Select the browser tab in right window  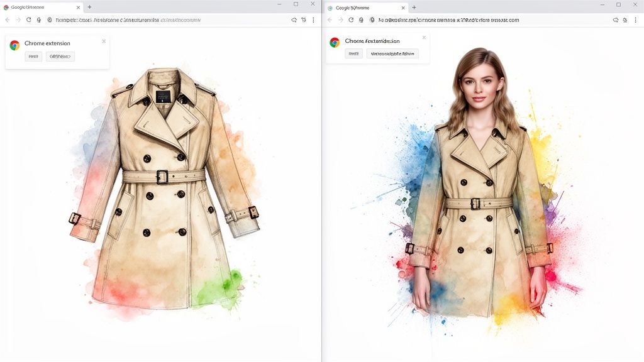(x=367, y=8)
